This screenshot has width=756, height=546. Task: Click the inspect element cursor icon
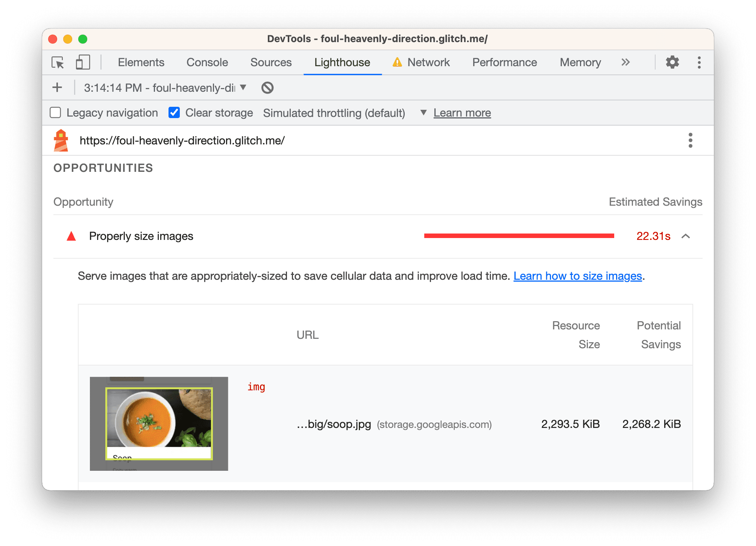click(59, 63)
